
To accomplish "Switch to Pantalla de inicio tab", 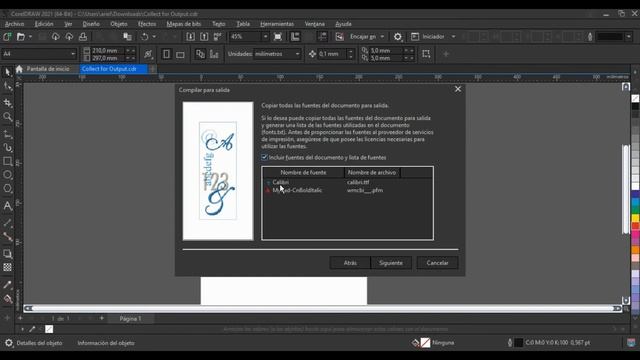I will (x=48, y=69).
